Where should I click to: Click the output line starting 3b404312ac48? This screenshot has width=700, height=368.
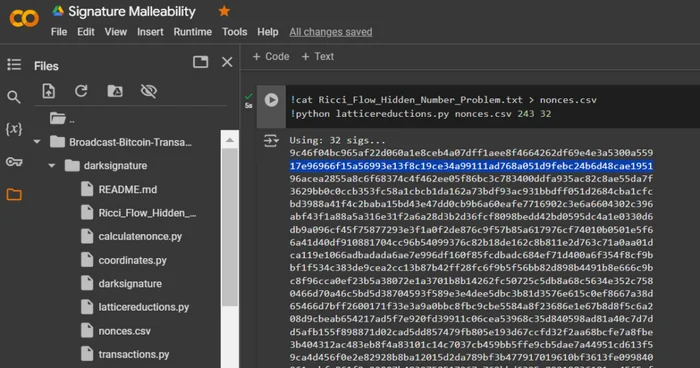click(x=471, y=345)
